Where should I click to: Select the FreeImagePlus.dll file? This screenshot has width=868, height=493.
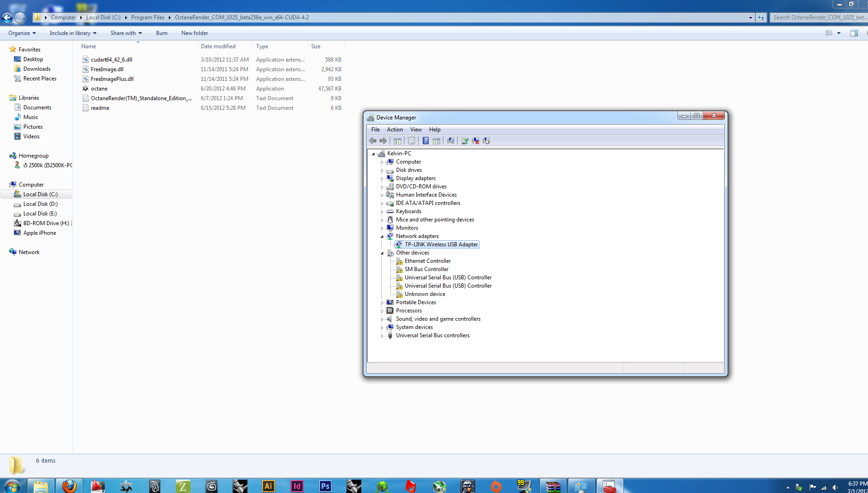click(112, 79)
